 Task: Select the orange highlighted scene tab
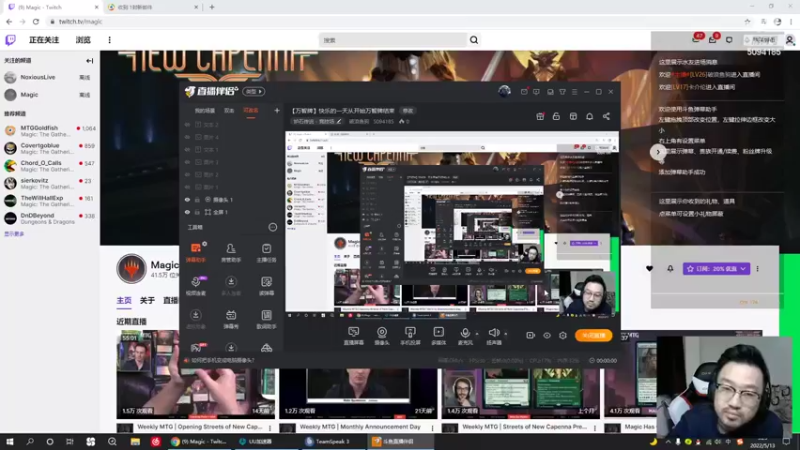(251, 111)
